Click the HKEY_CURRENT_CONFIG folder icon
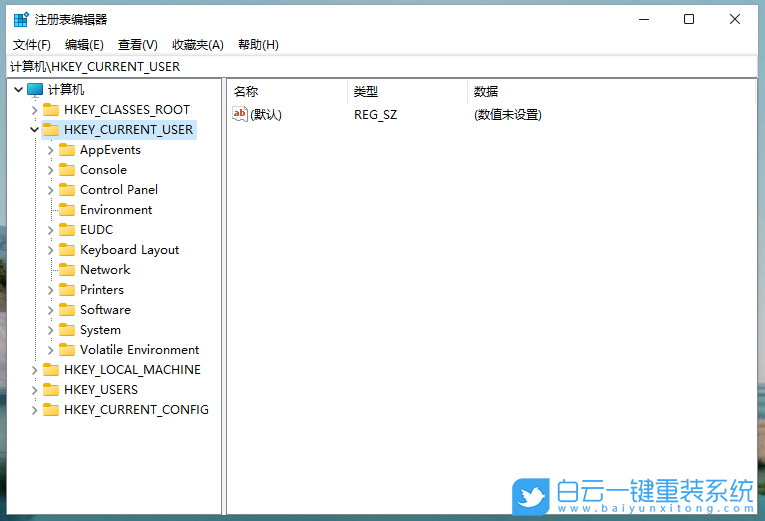This screenshot has height=521, width=765. point(51,410)
